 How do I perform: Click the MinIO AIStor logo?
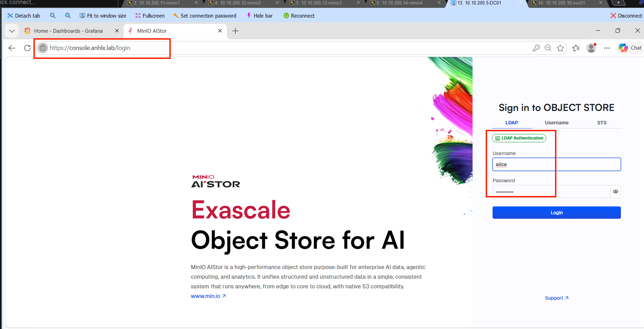[216, 181]
